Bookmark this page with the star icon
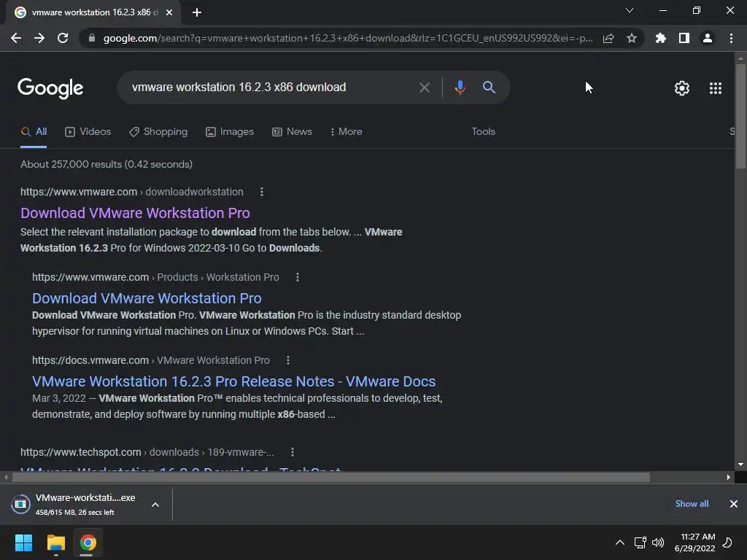The width and height of the screenshot is (747, 560). pyautogui.click(x=632, y=38)
